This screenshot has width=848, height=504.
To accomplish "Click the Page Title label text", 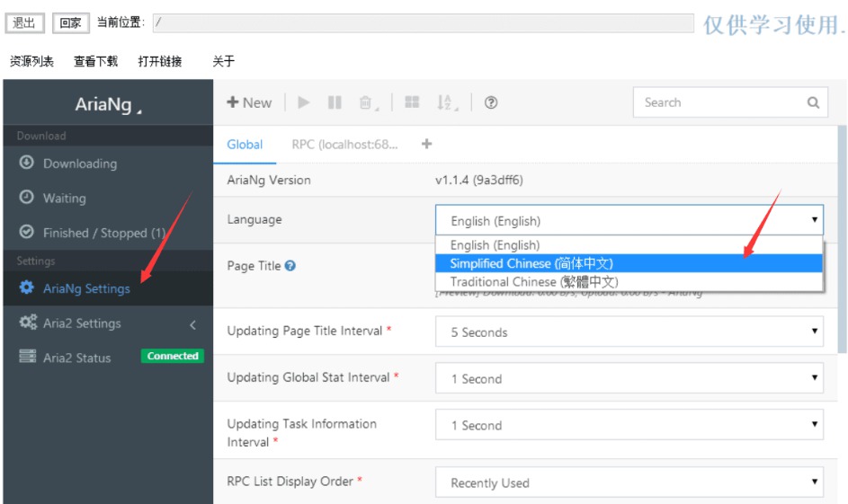I will click(x=254, y=266).
